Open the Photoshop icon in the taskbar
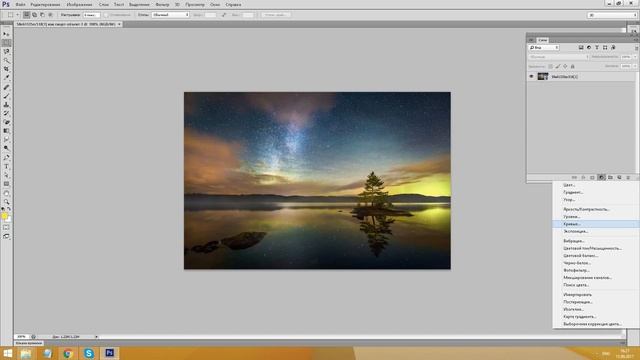The height and width of the screenshot is (360, 640). pos(109,353)
